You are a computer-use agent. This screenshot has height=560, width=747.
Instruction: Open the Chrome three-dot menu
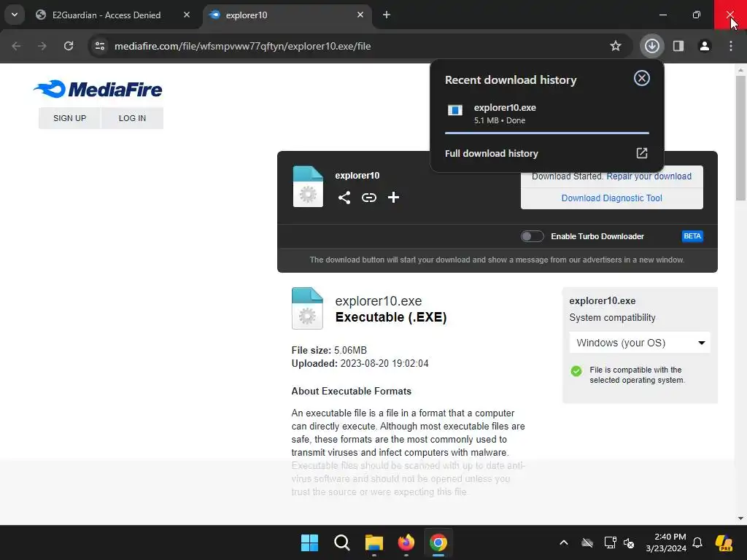(x=731, y=46)
